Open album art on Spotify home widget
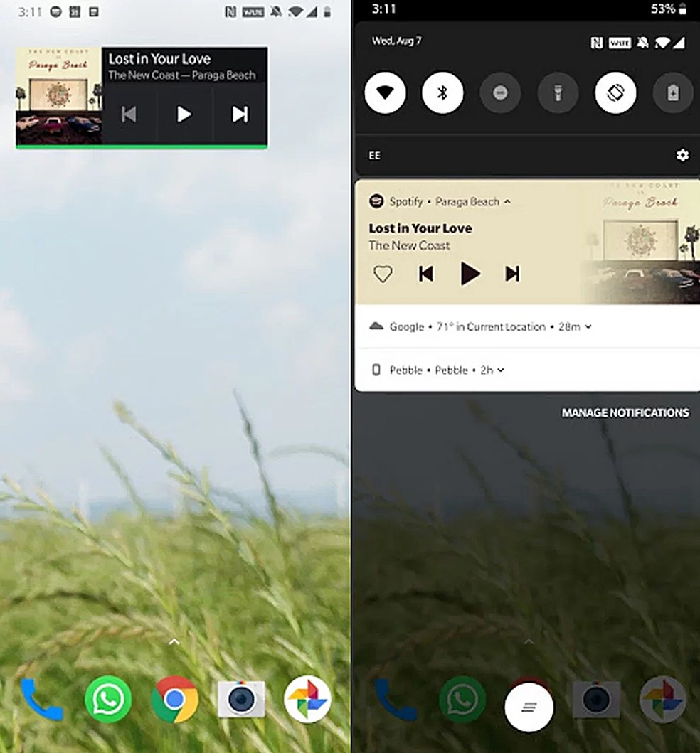 click(59, 95)
